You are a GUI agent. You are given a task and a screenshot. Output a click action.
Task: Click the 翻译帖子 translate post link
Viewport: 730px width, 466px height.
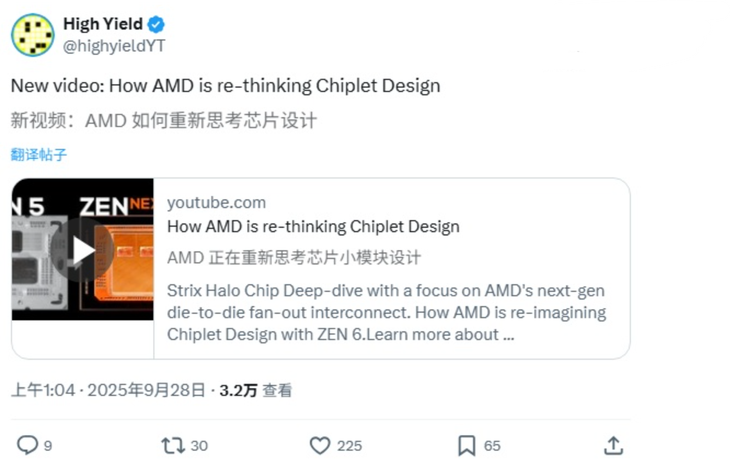coord(39,155)
